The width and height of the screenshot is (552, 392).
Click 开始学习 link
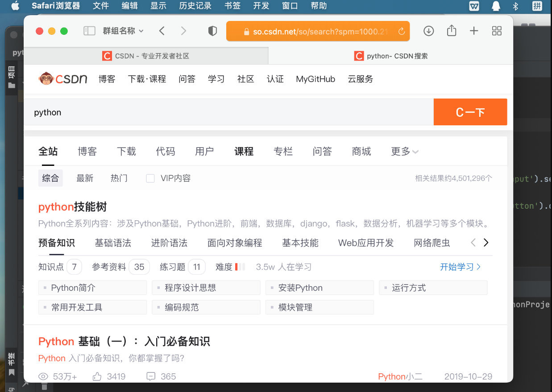(461, 267)
